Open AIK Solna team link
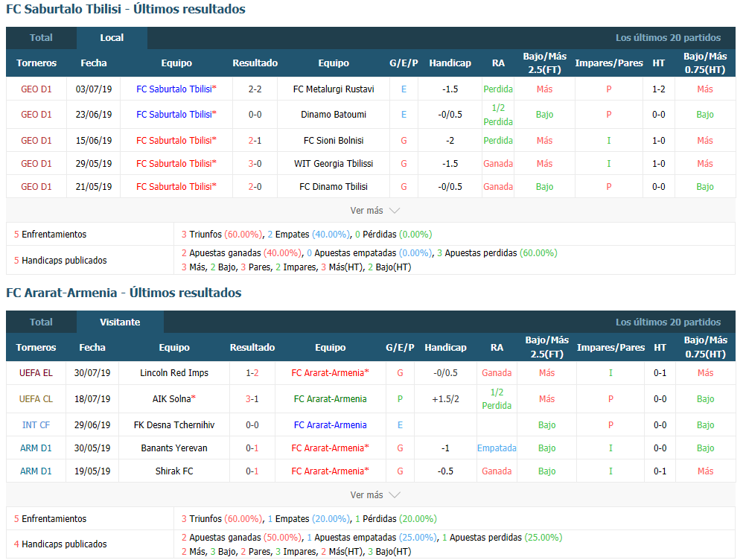 (174, 398)
